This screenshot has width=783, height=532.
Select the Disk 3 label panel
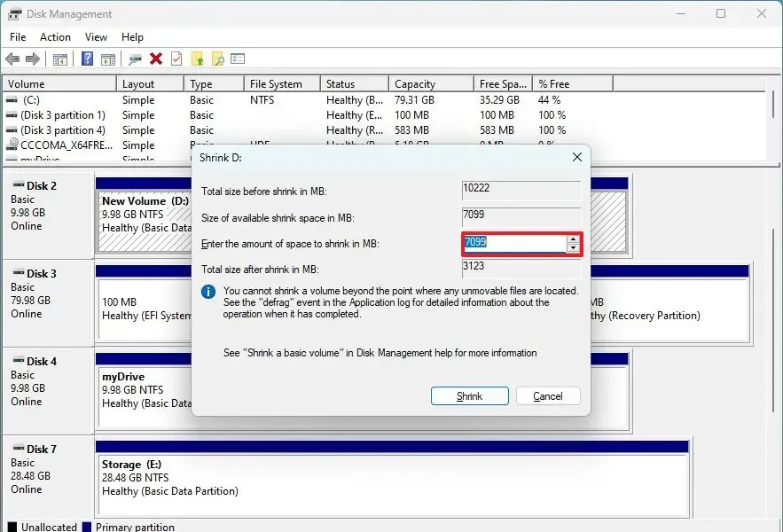[49, 302]
